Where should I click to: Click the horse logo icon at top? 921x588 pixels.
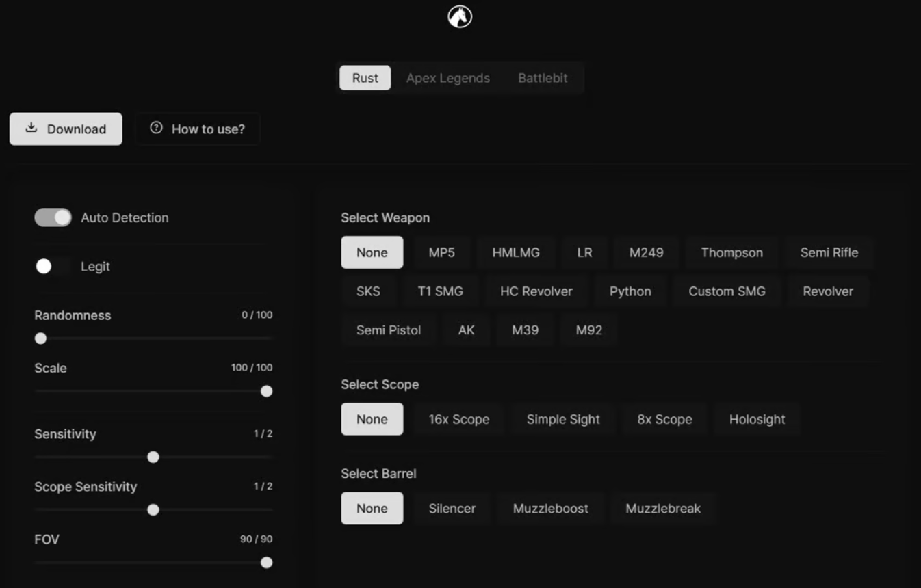(460, 16)
